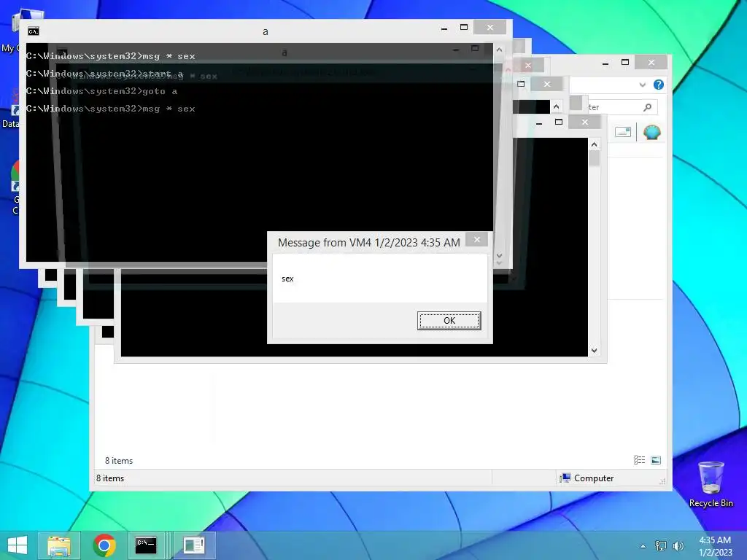Open the front cmd window system menu icon
This screenshot has height=560, width=747.
34,31
